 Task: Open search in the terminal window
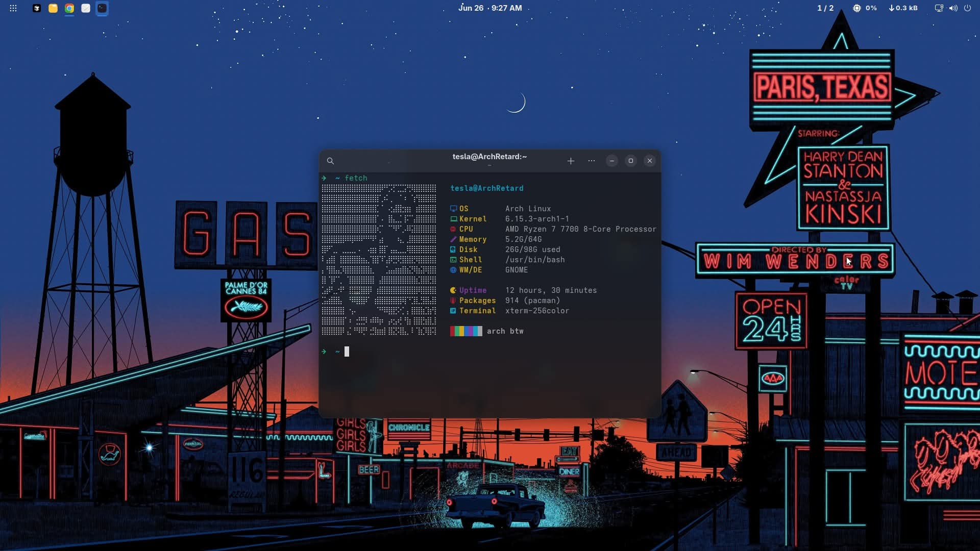[330, 161]
